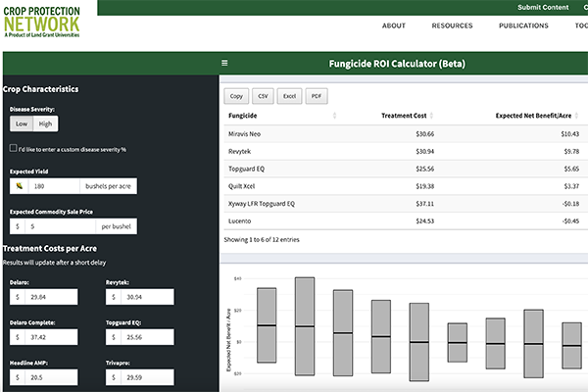Image resolution: width=588 pixels, height=392 pixels.
Task: Export the table as CSV
Action: 263,96
